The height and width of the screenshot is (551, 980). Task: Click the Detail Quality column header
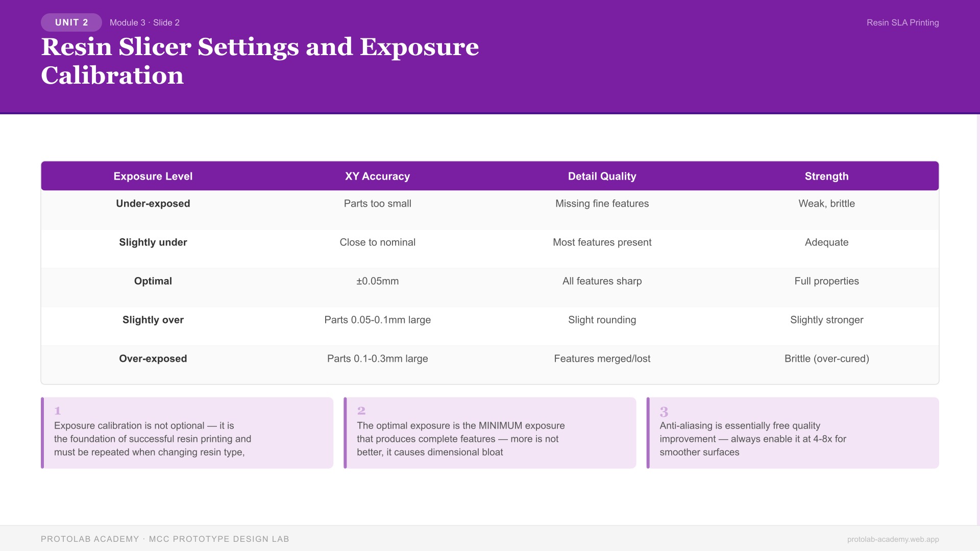(x=602, y=176)
